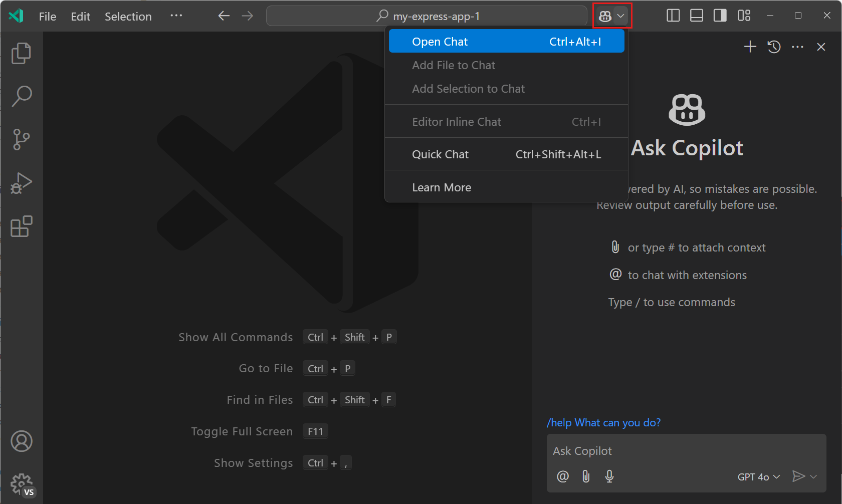Choose Learn More in the Copilot menu
The width and height of the screenshot is (842, 504).
(x=441, y=186)
